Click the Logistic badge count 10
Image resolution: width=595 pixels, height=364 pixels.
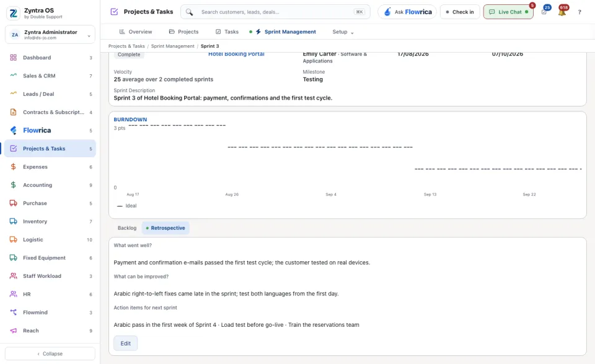tap(89, 240)
